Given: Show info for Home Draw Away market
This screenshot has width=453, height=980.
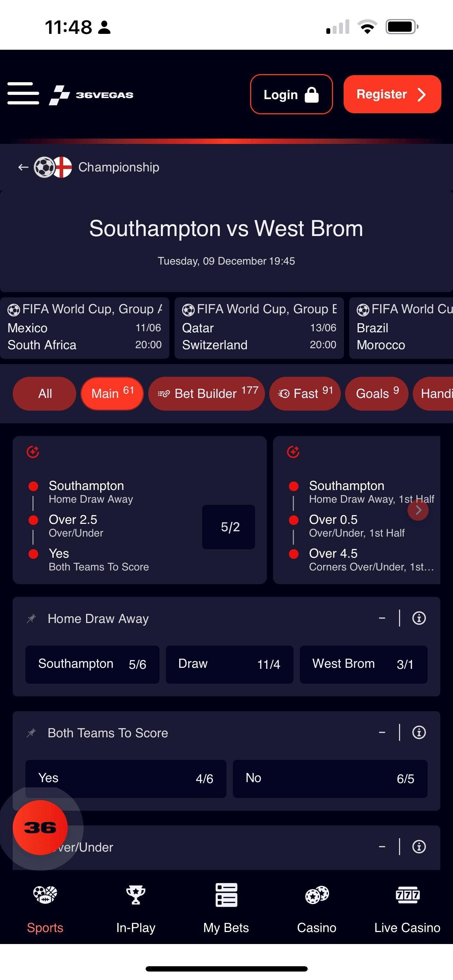Looking at the screenshot, I should coord(419,618).
